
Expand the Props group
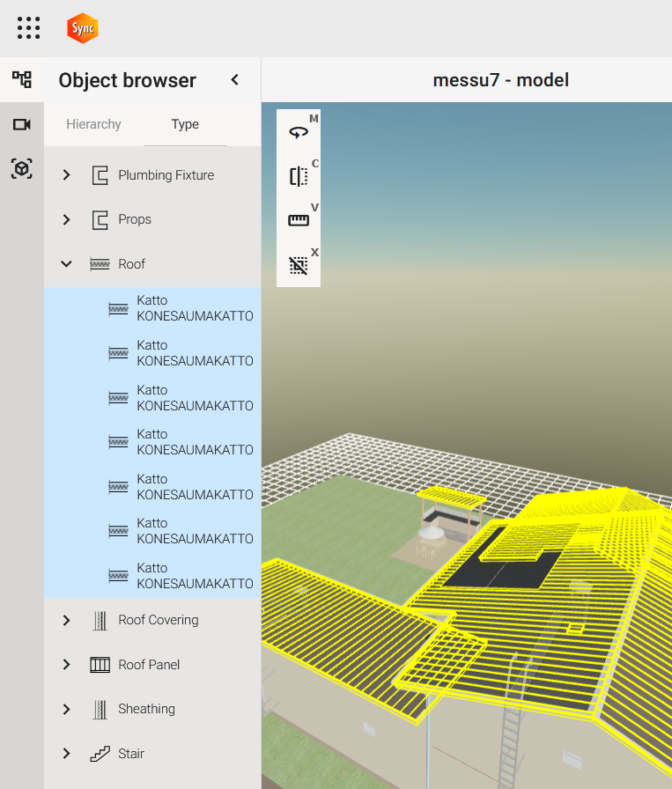click(67, 219)
